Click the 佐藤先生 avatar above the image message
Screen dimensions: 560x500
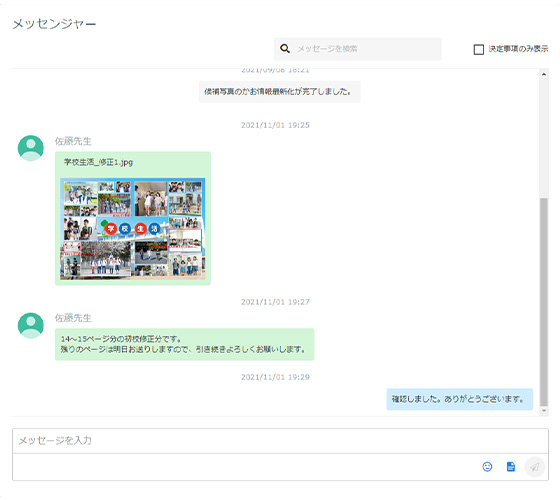(x=31, y=148)
